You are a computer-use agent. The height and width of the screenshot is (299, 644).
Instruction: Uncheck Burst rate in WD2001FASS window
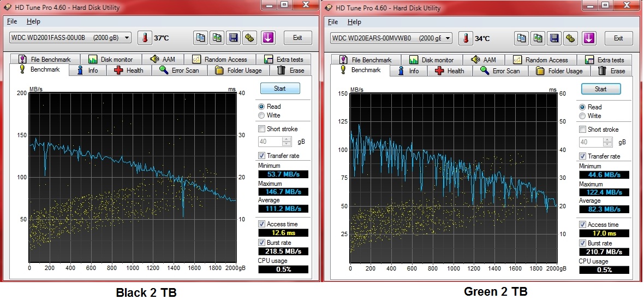click(262, 242)
